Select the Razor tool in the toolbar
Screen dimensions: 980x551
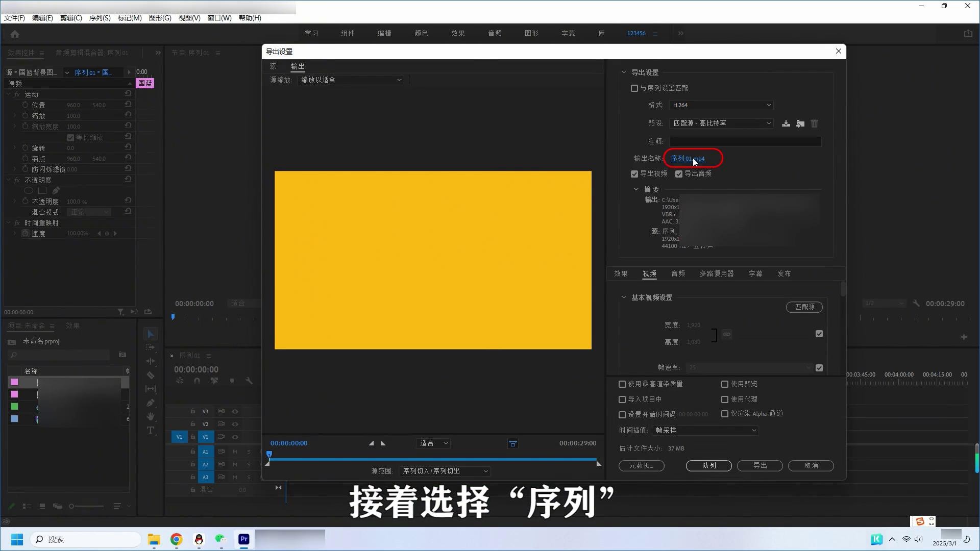[151, 375]
